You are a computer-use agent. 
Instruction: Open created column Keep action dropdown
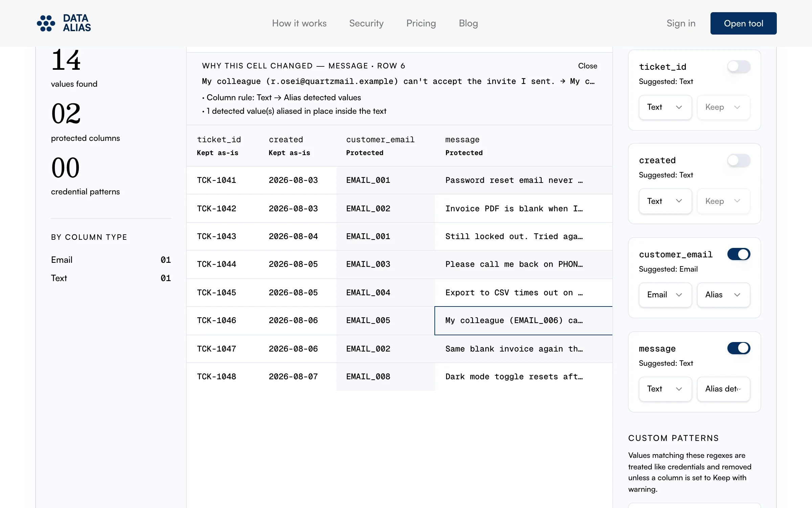click(723, 201)
